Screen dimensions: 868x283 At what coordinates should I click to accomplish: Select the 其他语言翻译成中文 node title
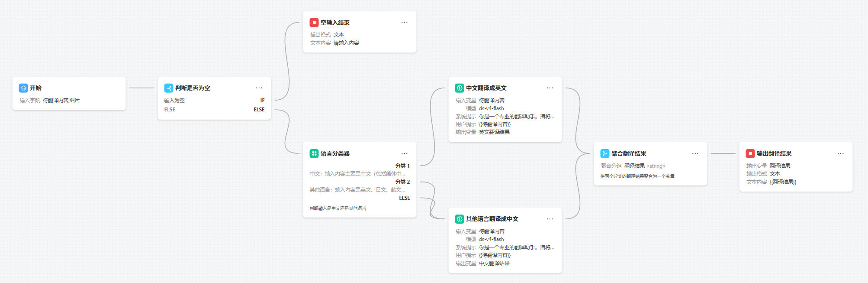tap(492, 219)
